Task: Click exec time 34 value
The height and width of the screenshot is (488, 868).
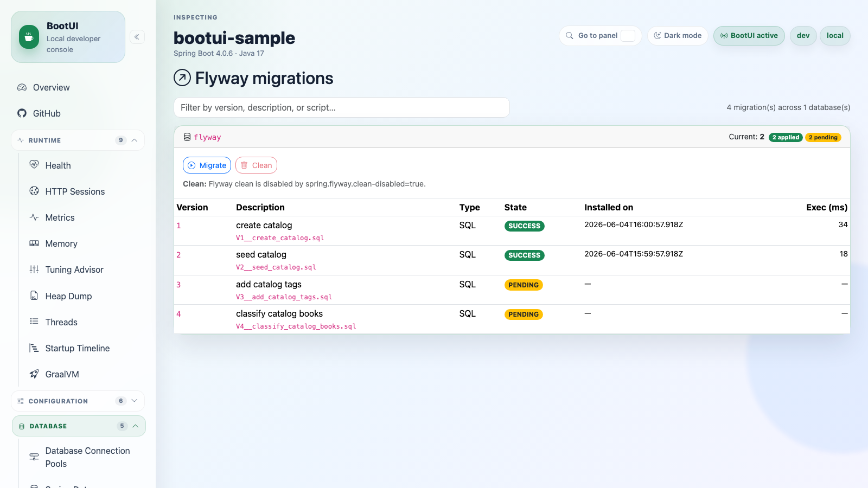Action: pos(843,224)
